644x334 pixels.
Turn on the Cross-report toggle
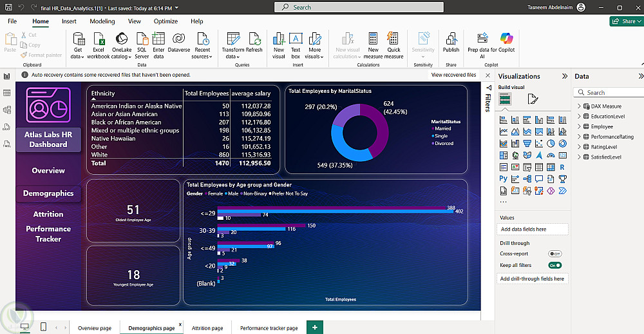554,254
